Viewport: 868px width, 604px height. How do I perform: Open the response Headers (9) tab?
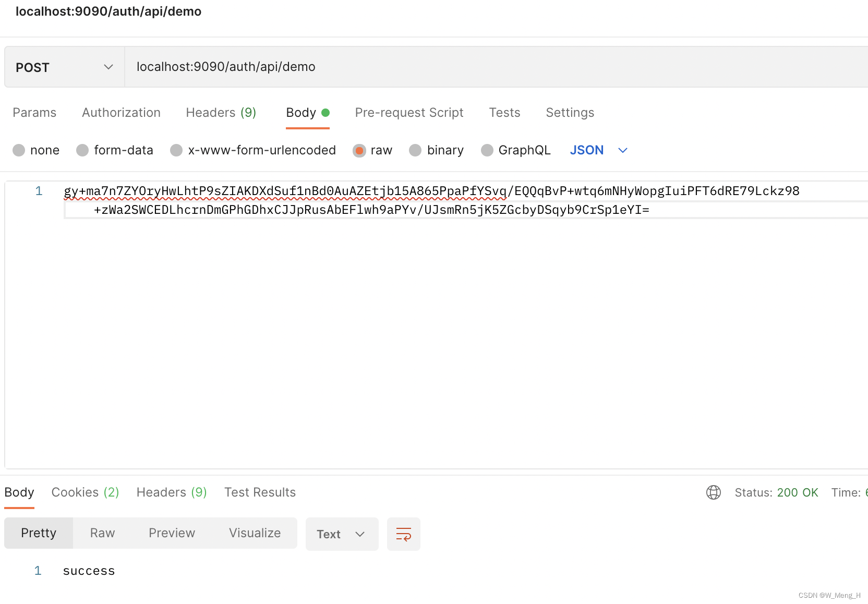172,492
